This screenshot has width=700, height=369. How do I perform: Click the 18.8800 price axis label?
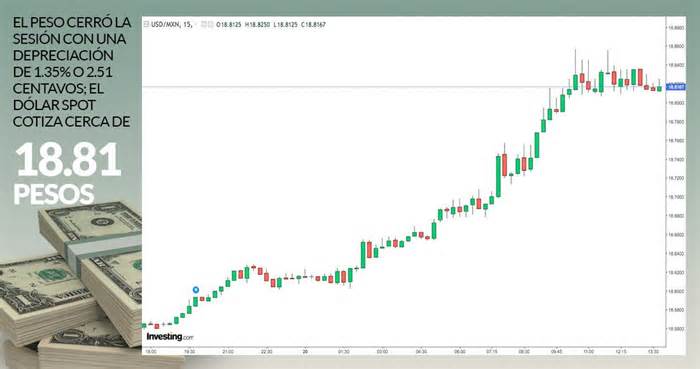click(676, 28)
